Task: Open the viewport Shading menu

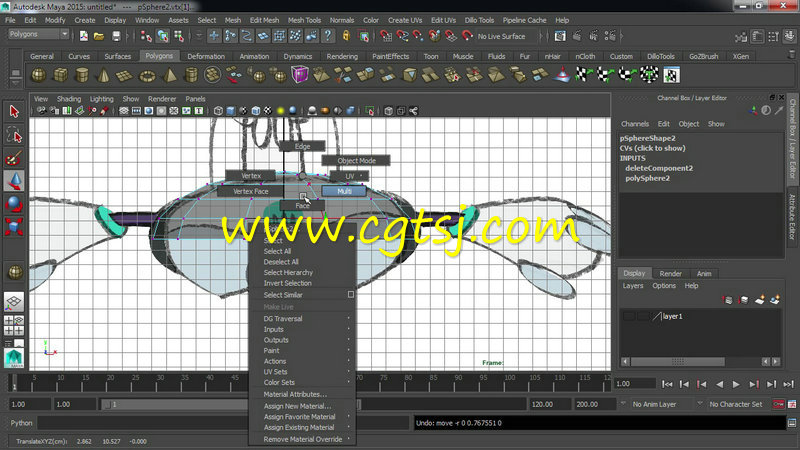Action: (x=69, y=99)
